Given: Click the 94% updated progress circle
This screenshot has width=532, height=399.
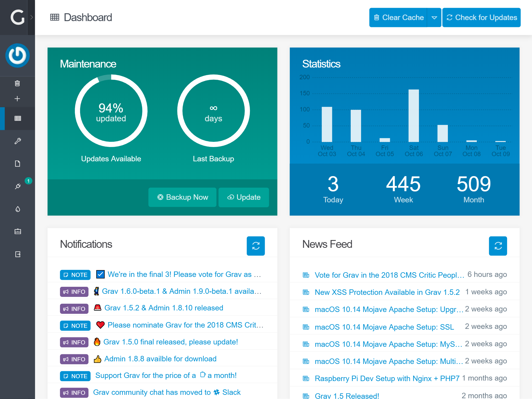Looking at the screenshot, I should [111, 111].
